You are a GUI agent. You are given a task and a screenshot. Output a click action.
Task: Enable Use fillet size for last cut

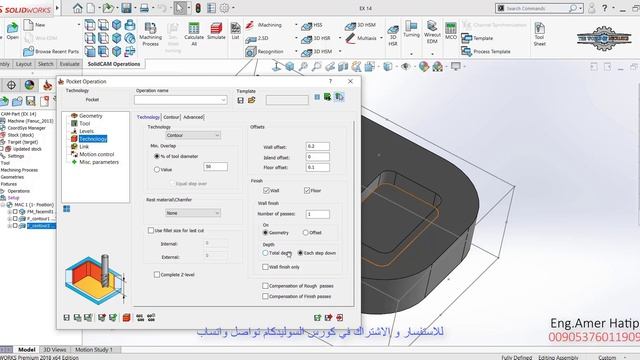151,231
